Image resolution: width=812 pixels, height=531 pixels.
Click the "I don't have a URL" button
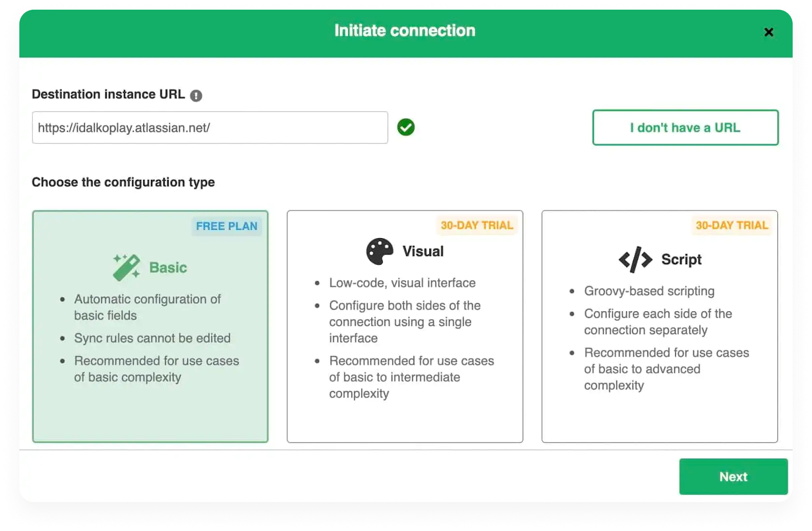tap(685, 128)
